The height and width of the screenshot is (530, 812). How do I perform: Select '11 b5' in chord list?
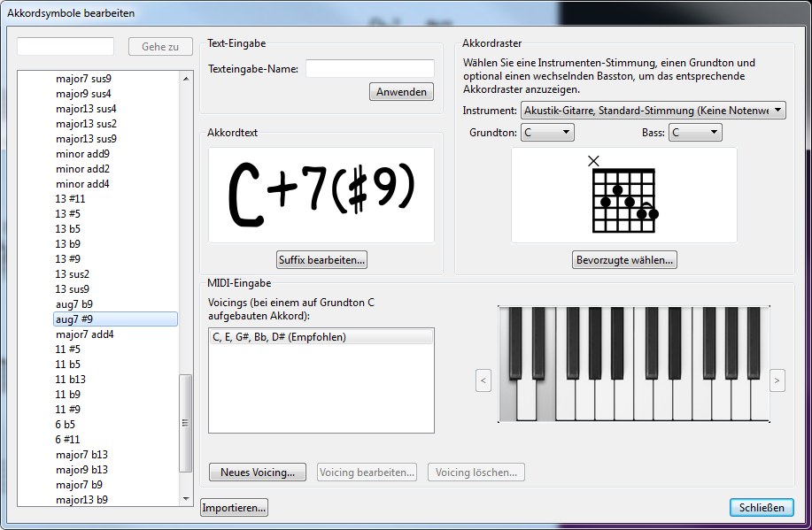click(68, 364)
